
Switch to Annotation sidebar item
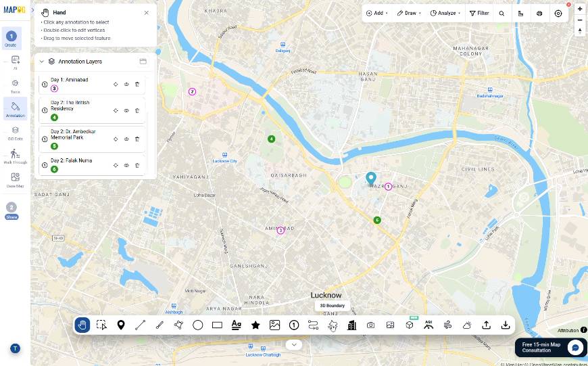(15, 109)
